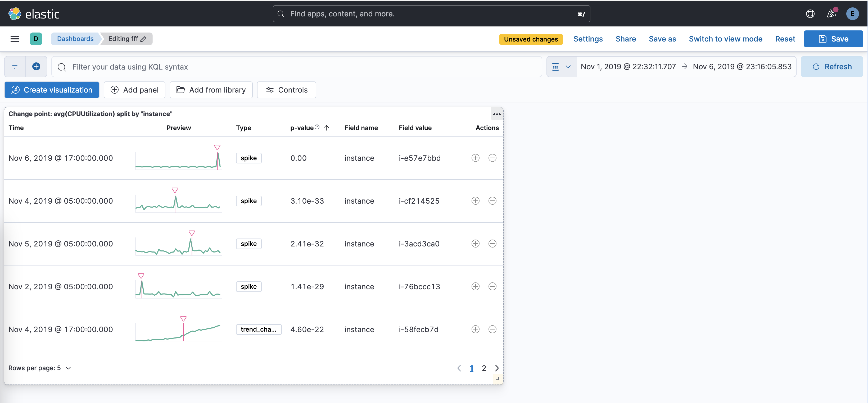Image resolution: width=868 pixels, height=403 pixels.
Task: Focus the global Find apps search box
Action: click(x=431, y=14)
